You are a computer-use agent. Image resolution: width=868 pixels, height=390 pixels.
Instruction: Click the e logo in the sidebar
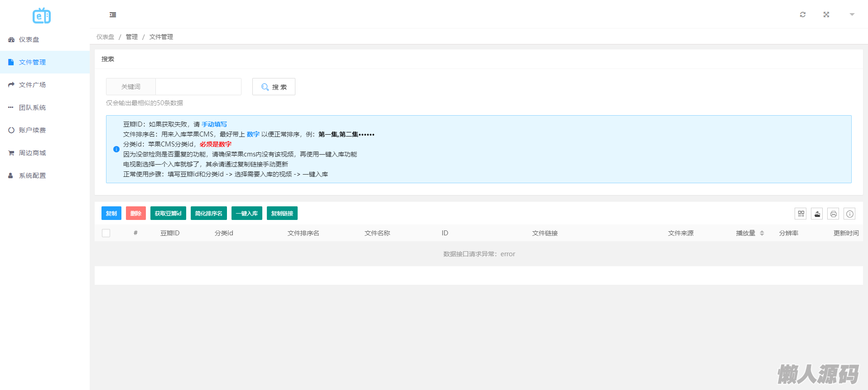[x=42, y=16]
